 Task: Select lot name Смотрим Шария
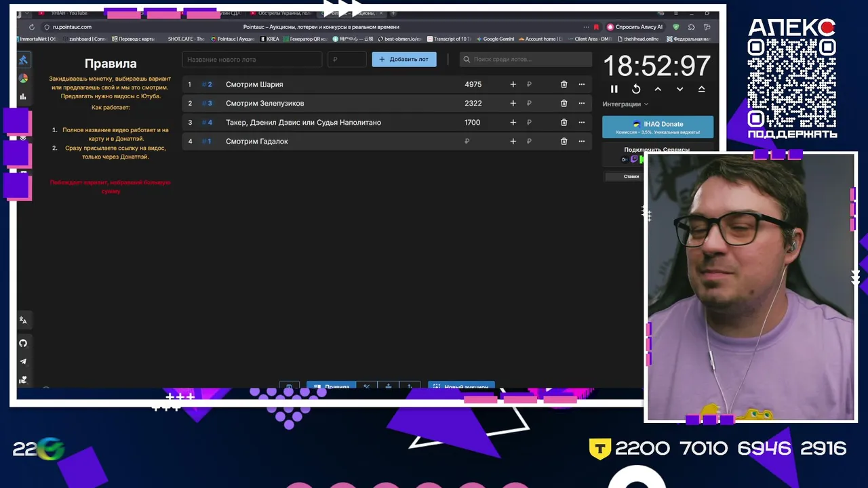(x=254, y=85)
